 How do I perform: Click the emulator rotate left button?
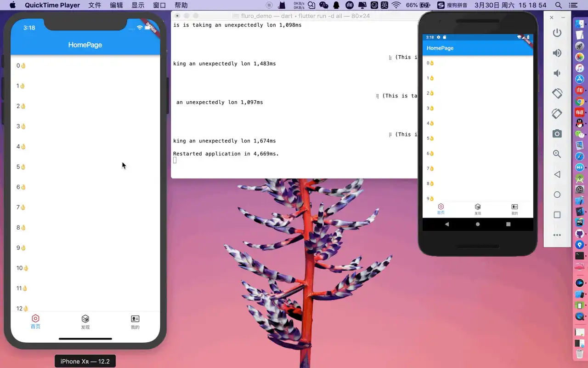[557, 93]
